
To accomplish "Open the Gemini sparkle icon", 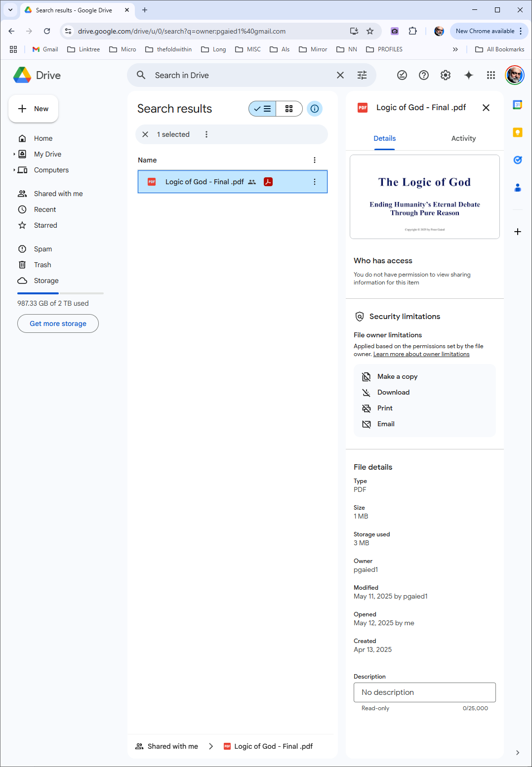I will [469, 75].
